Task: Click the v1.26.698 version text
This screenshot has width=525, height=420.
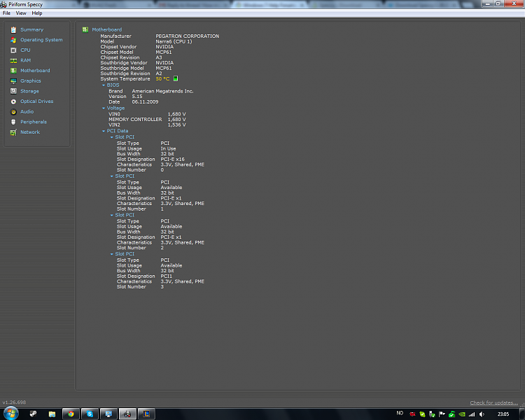Action: 14,402
